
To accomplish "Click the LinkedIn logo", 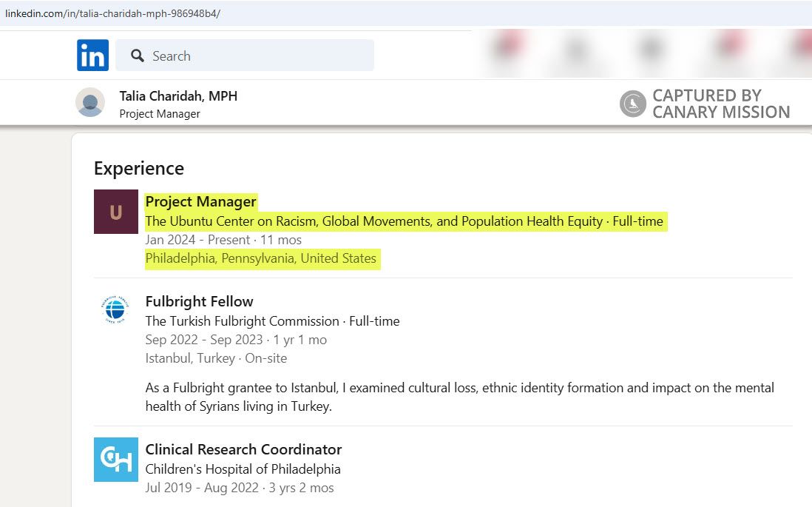I will 92,56.
